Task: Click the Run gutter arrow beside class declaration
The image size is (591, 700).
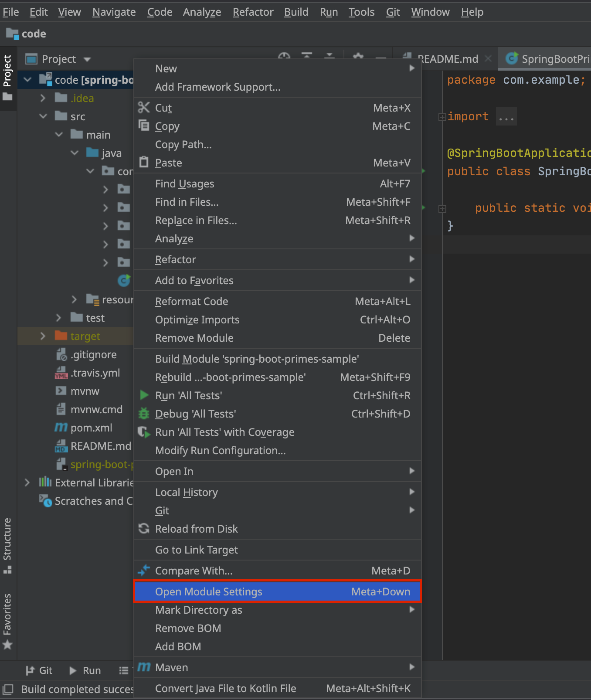Action: click(x=424, y=171)
